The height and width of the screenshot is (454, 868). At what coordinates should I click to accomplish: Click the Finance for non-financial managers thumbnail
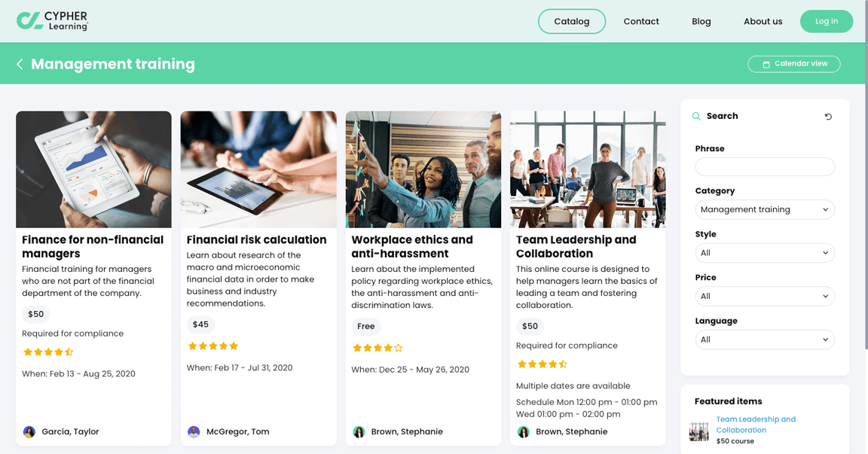(x=93, y=169)
